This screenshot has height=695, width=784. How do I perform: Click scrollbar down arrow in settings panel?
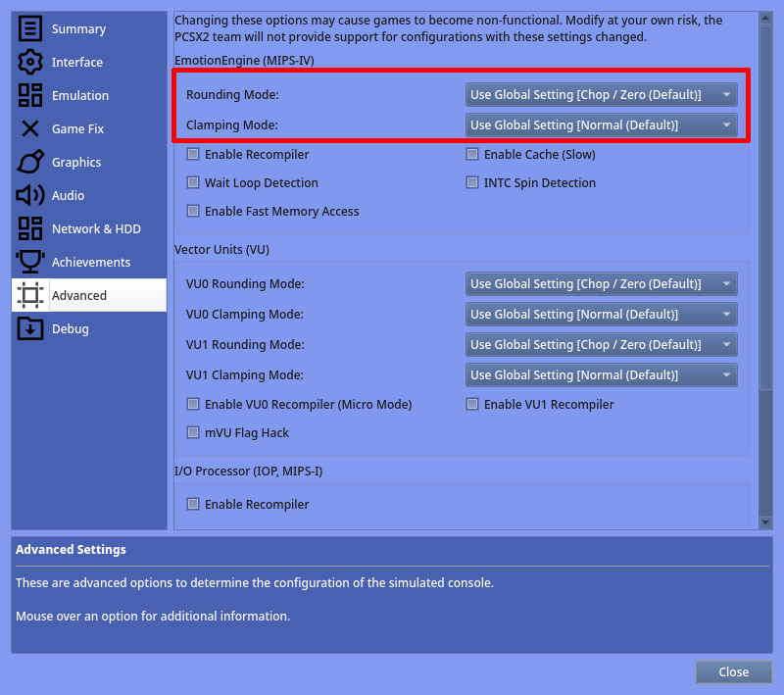tap(765, 522)
